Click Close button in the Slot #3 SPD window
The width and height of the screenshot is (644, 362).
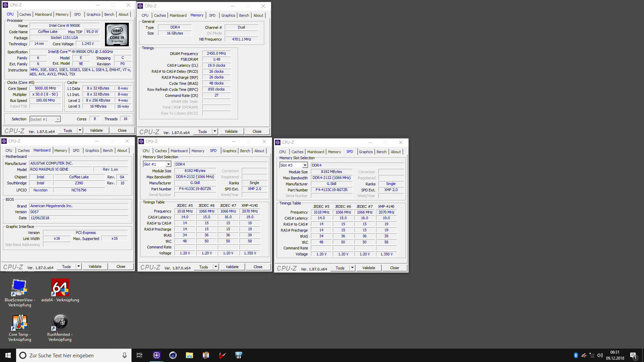[394, 268]
